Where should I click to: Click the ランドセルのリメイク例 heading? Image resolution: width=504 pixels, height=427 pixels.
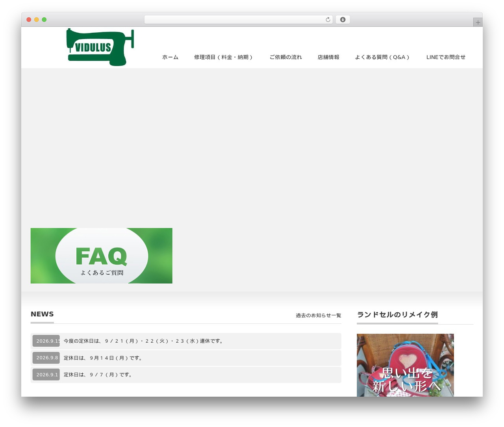(397, 314)
